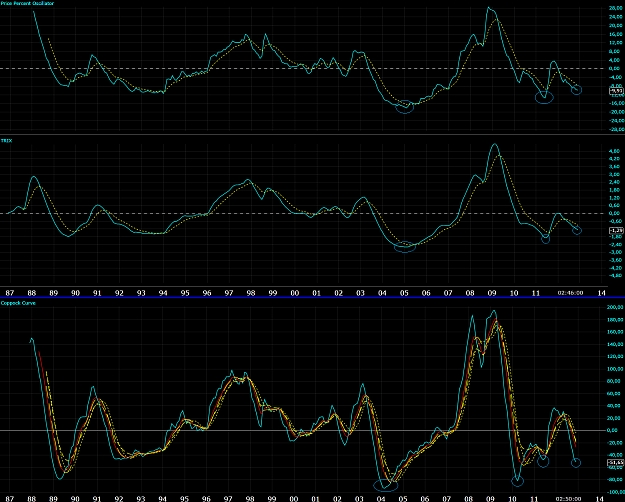
Task: Click year 87 on the TRIX time axis
Action: click(x=10, y=293)
